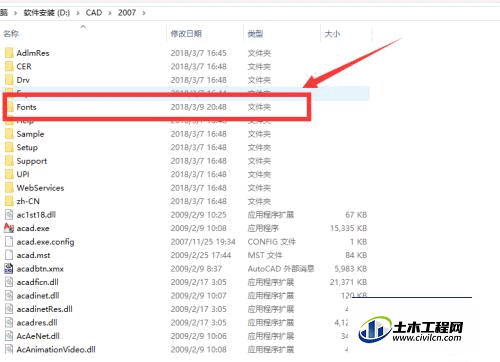The height and width of the screenshot is (362, 500).
Task: Click the acad.exe.config file icon
Action: (9, 242)
